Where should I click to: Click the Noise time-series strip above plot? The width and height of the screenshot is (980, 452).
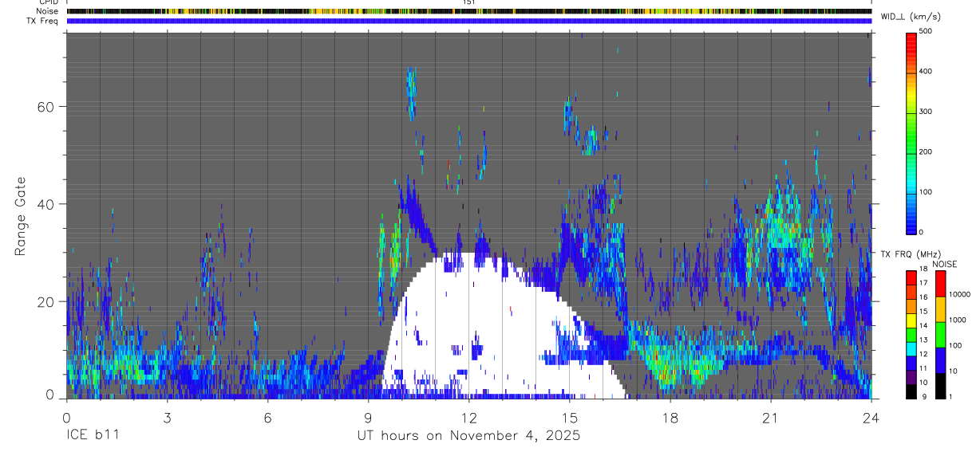pyautogui.click(x=468, y=11)
